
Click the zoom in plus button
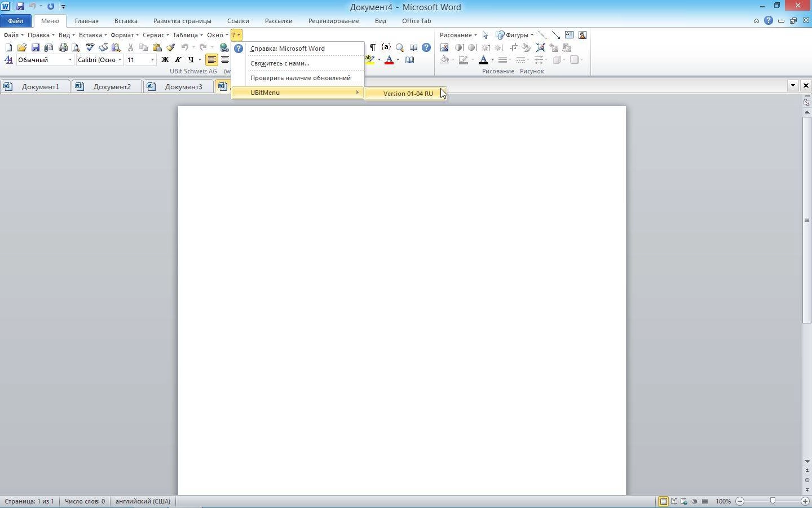pos(805,501)
